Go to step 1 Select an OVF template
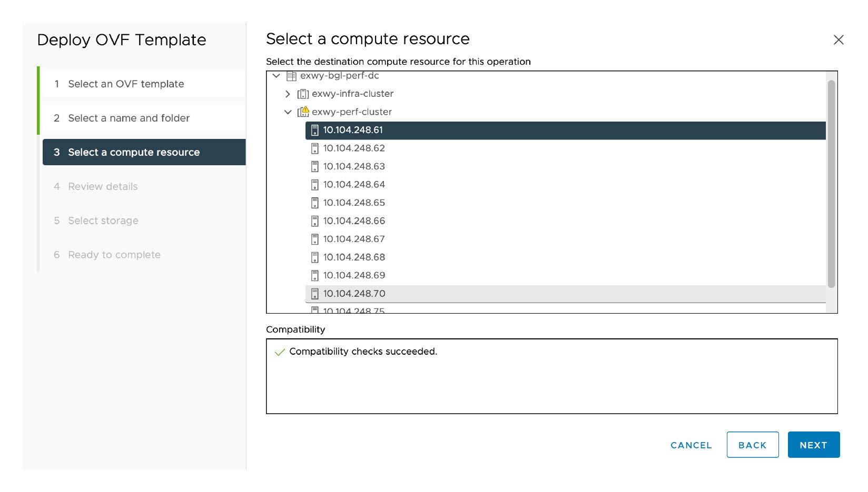Viewport: 868px width, 492px height. click(x=126, y=84)
